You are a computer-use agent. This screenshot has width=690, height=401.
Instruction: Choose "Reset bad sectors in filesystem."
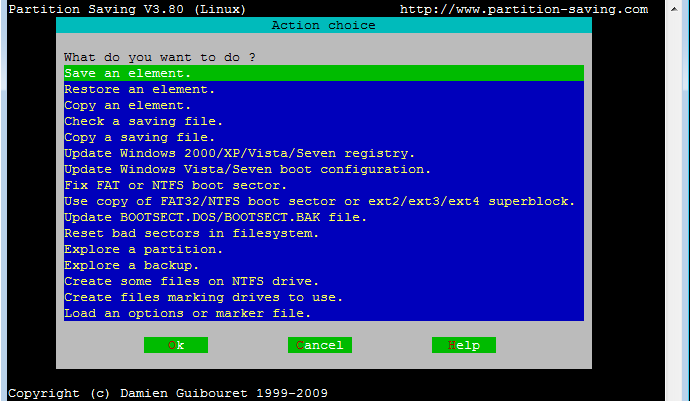[324, 233]
